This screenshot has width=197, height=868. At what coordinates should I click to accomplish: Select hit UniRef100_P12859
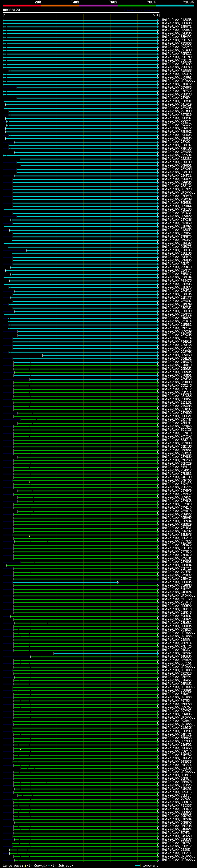[177, 230]
